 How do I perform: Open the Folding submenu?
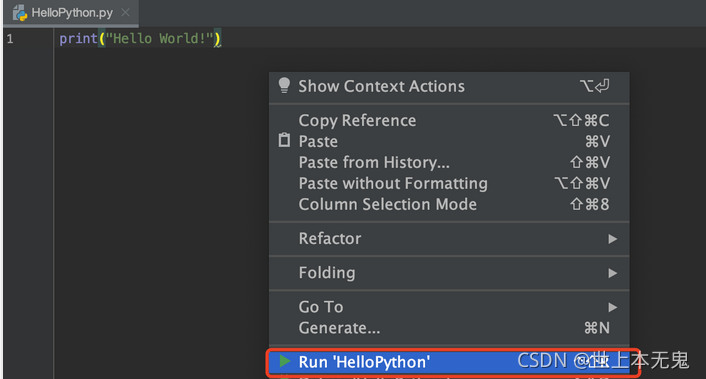[x=449, y=273]
